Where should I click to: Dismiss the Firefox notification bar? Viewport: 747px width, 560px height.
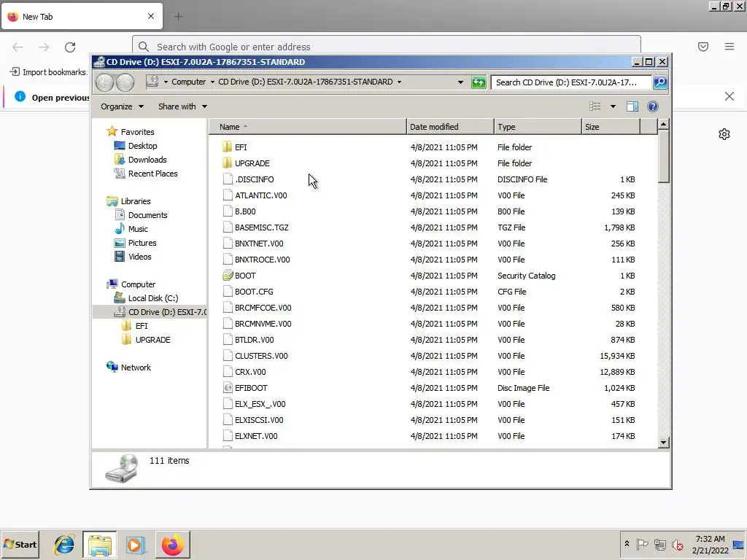tap(729, 96)
